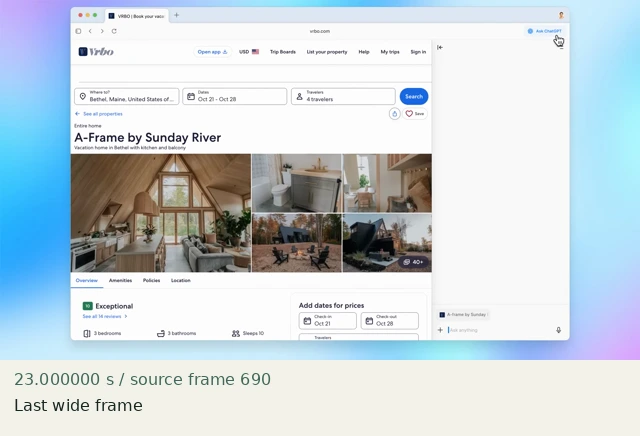Open the Where to destination field
This screenshot has height=436, width=640.
pos(127,96)
